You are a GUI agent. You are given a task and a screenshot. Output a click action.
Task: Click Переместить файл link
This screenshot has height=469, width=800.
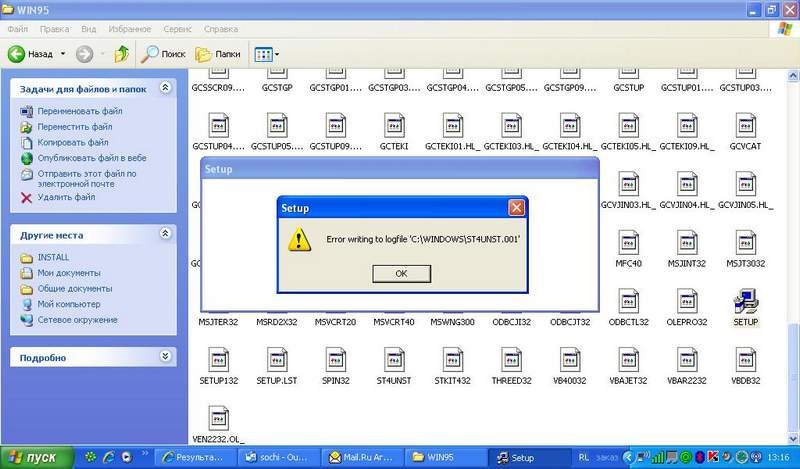coord(74,127)
